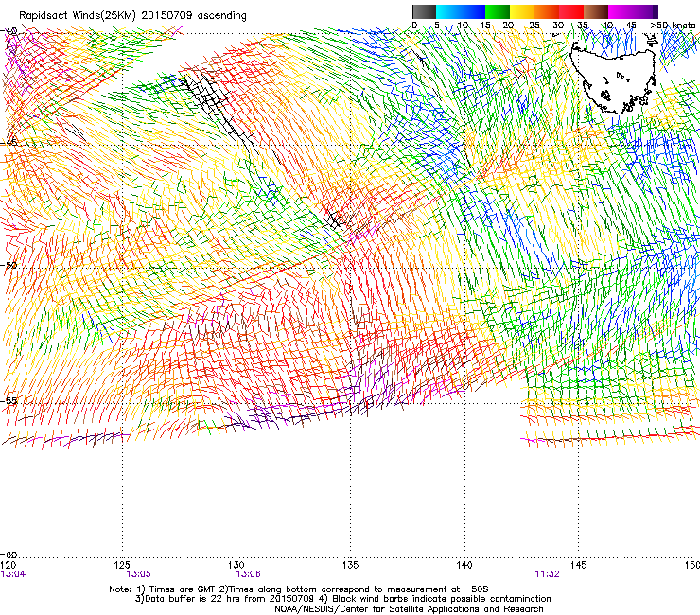Click longitude label 125 on the axis
The height and width of the screenshot is (615, 700).
[x=122, y=565]
